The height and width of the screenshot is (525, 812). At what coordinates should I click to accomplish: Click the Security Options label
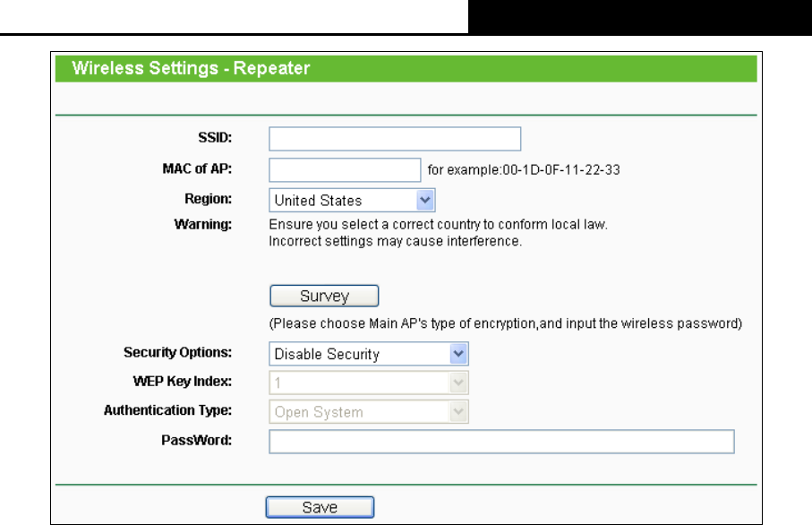pyautogui.click(x=177, y=352)
